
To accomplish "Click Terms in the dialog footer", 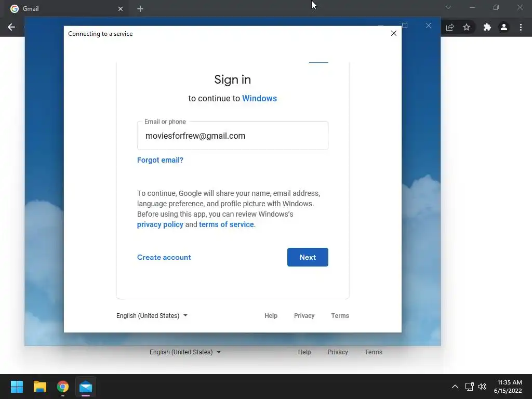I will pos(340,315).
